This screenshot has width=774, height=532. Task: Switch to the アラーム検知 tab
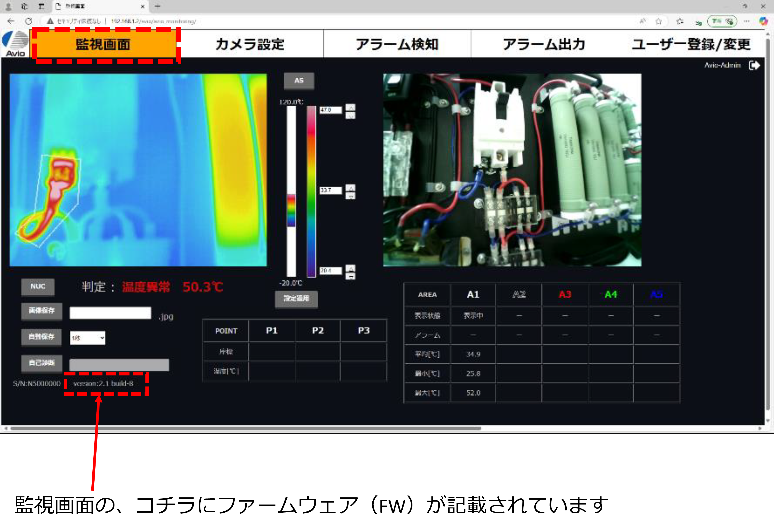coord(398,44)
